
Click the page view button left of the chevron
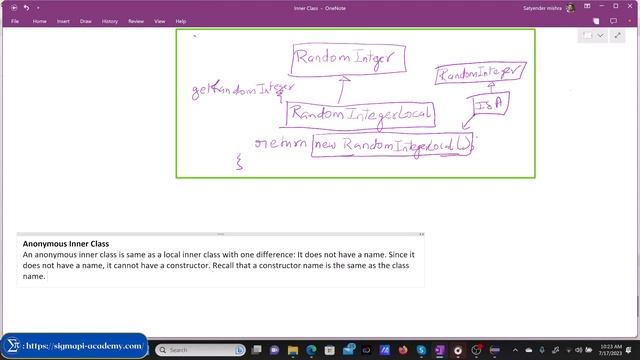pyautogui.click(x=588, y=36)
